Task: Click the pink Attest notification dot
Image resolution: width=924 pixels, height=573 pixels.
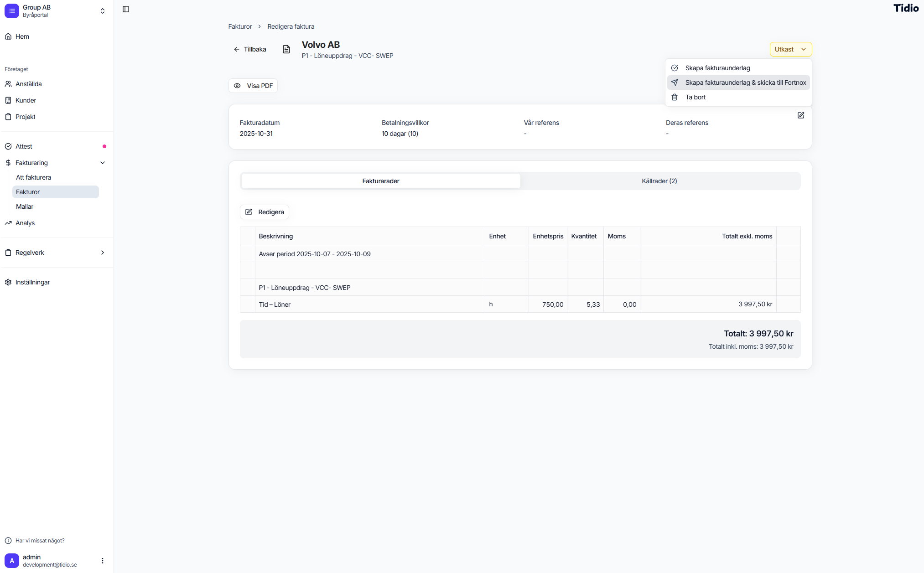Action: 104,146
